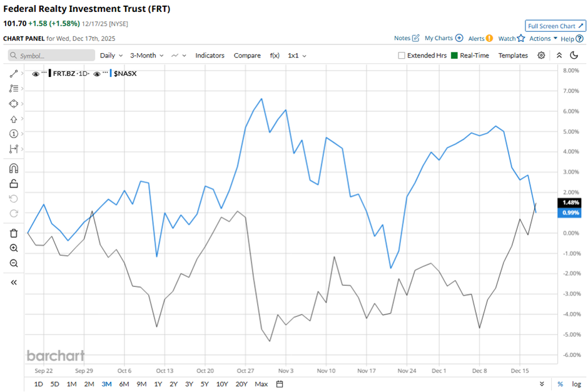Add symbol to Watch list
Image resolution: width=588 pixels, height=392 pixels.
click(x=512, y=38)
